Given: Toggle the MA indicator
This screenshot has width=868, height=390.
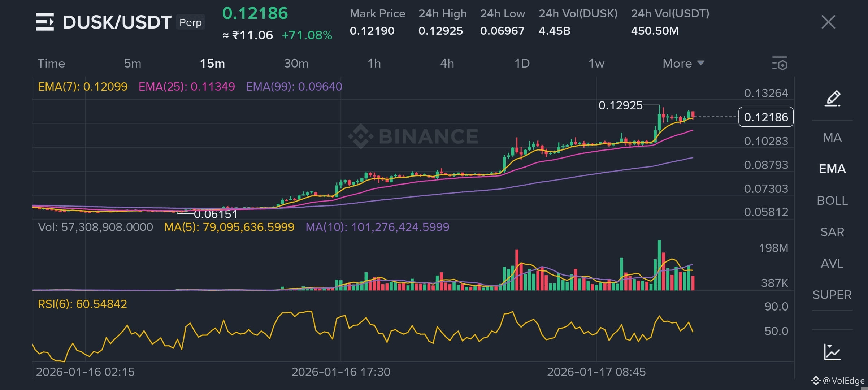Looking at the screenshot, I should pos(832,138).
